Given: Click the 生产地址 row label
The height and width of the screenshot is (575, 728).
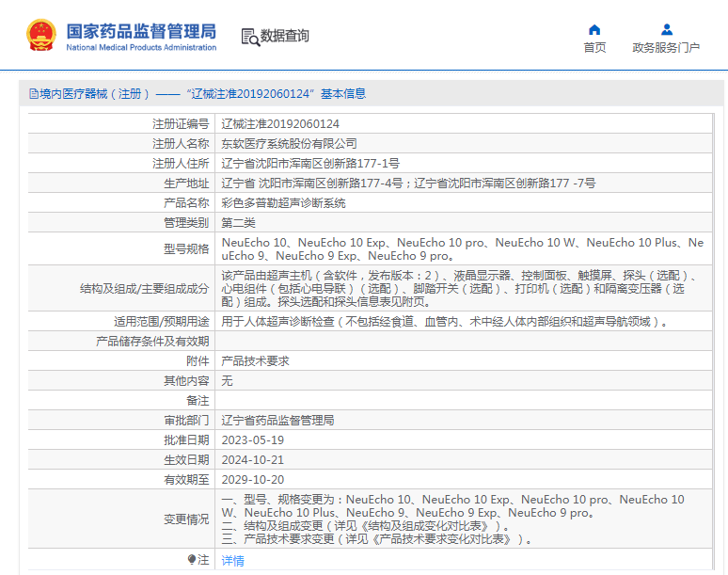Looking at the screenshot, I should (x=186, y=184).
